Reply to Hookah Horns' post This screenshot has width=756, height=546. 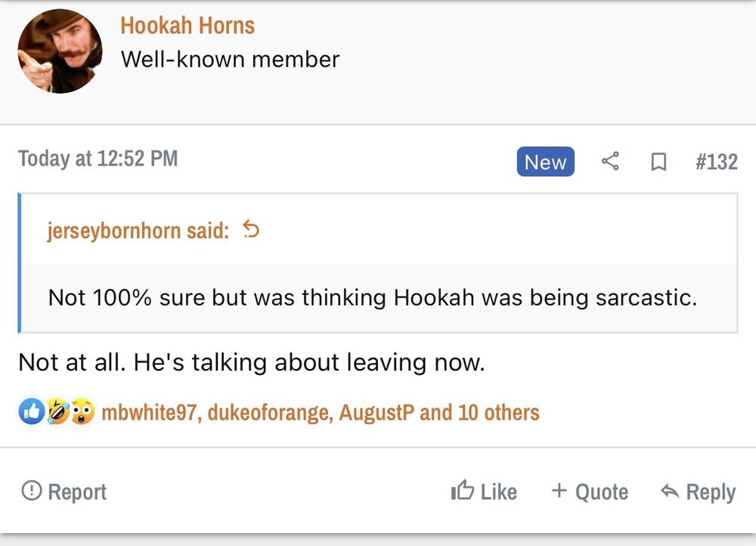tap(698, 492)
